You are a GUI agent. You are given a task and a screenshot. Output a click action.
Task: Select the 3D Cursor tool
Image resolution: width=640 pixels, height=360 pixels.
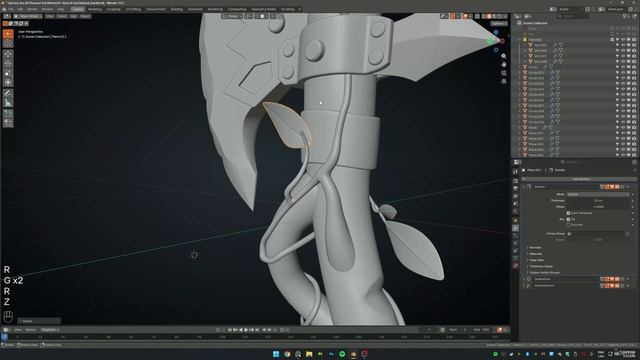[8, 43]
